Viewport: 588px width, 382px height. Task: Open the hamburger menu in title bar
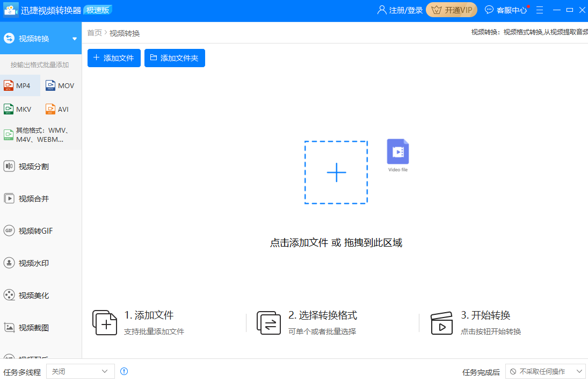[x=540, y=10]
